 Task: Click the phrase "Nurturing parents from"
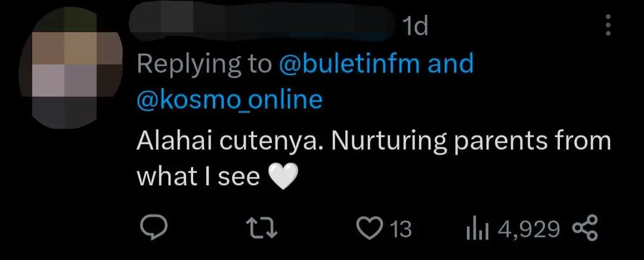click(x=471, y=142)
